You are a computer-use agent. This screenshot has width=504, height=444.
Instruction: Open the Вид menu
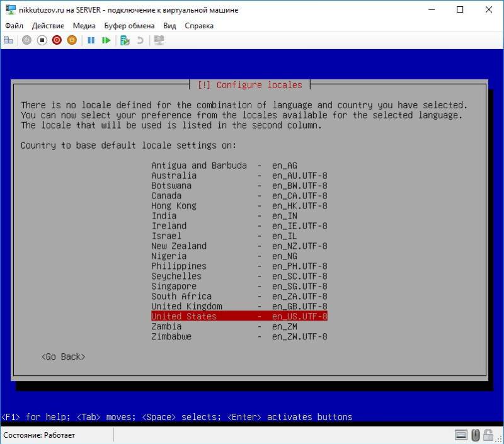tap(169, 26)
